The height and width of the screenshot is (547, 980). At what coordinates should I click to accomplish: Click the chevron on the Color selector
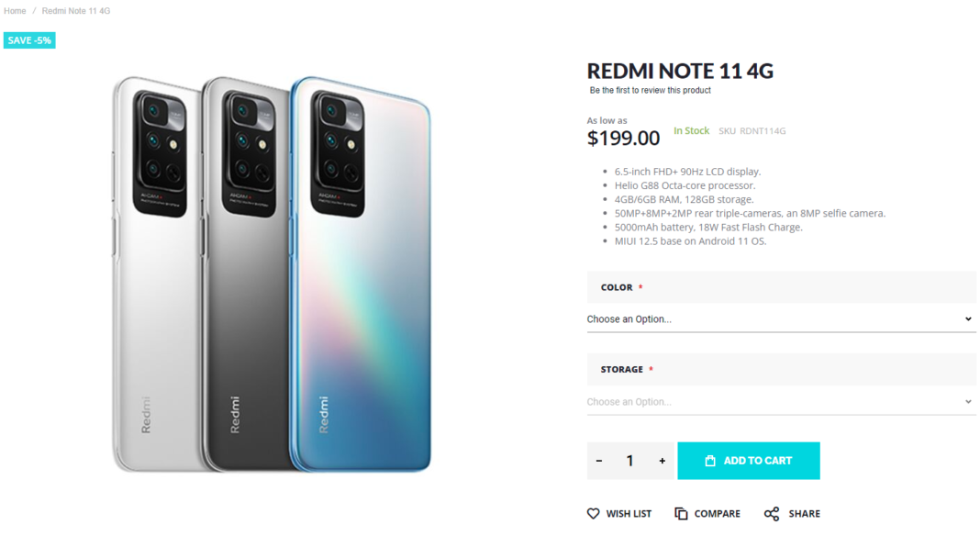coord(968,318)
